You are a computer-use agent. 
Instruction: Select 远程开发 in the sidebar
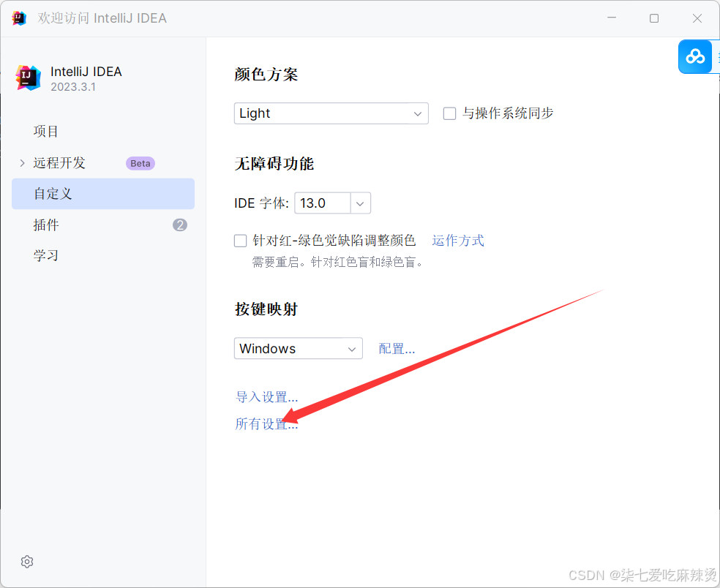click(x=59, y=163)
